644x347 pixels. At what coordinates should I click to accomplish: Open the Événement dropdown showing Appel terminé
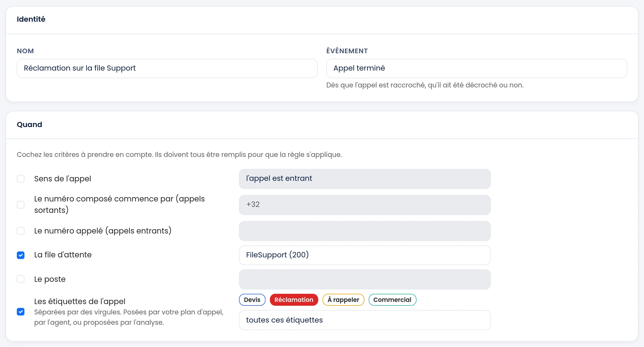coord(476,68)
